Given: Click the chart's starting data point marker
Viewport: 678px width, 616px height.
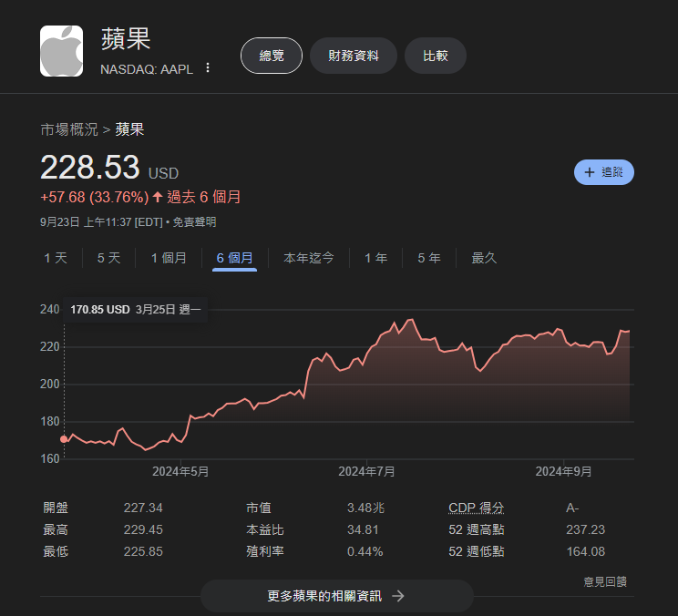Looking at the screenshot, I should [x=64, y=439].
